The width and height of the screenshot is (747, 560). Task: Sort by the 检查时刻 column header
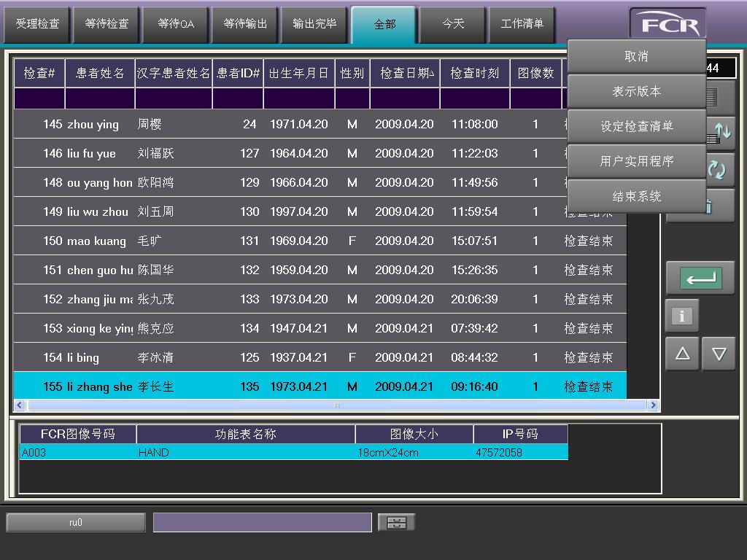475,74
